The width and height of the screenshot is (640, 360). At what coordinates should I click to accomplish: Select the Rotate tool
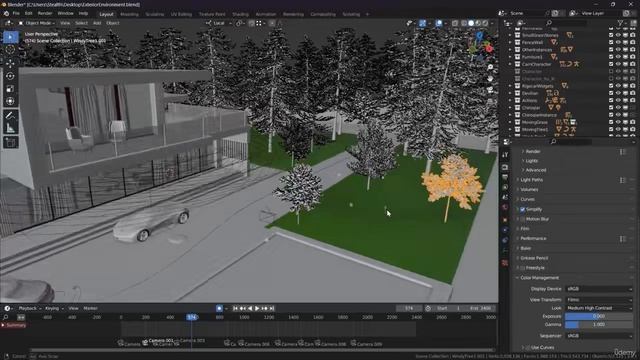click(10, 76)
